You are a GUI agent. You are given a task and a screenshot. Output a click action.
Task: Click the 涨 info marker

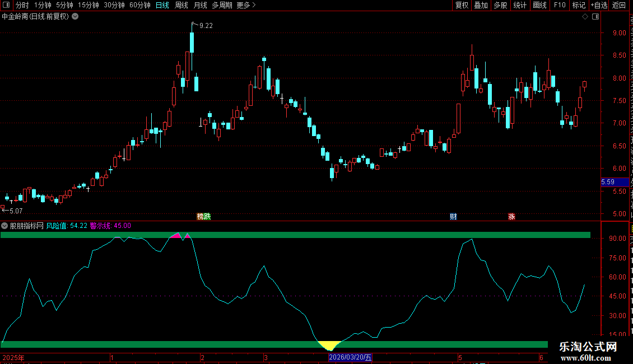point(511,217)
